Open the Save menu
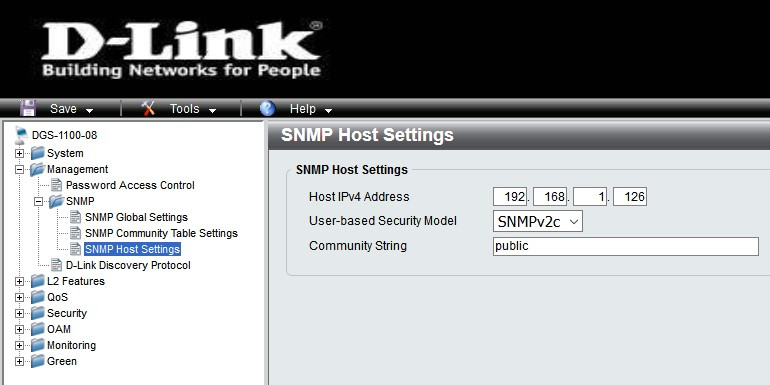This screenshot has width=770, height=385. tap(72, 109)
